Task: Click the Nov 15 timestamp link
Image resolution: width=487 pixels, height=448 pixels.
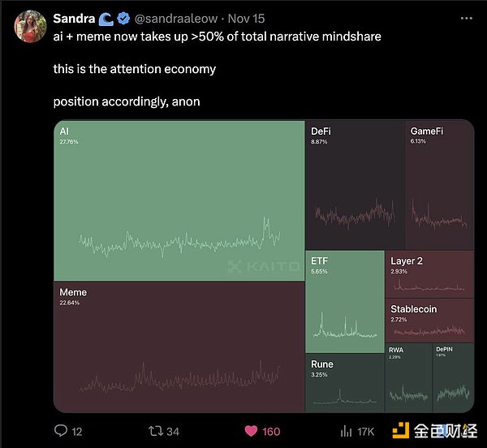Action: tap(243, 17)
